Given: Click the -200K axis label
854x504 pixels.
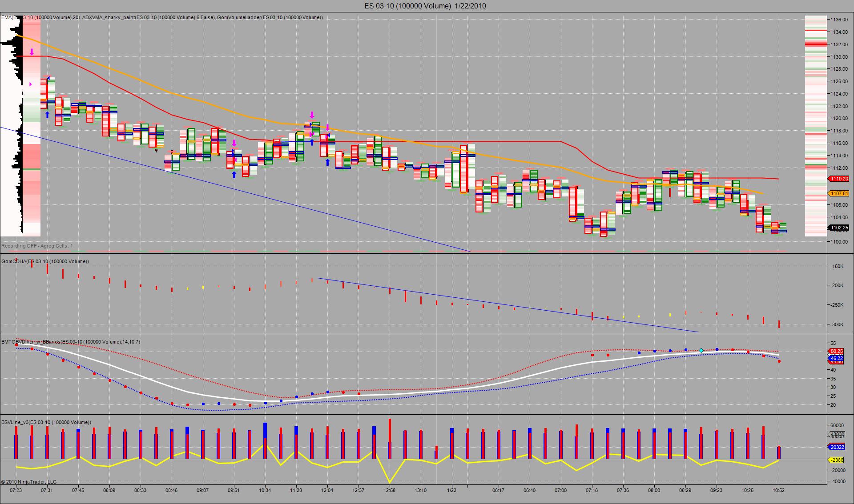Looking at the screenshot, I should [837, 285].
